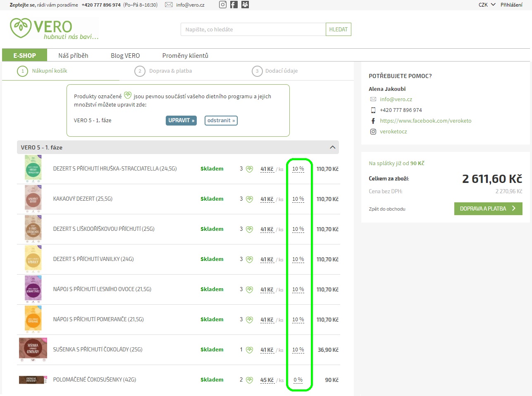Switch to the E-SHOP tab

click(24, 55)
